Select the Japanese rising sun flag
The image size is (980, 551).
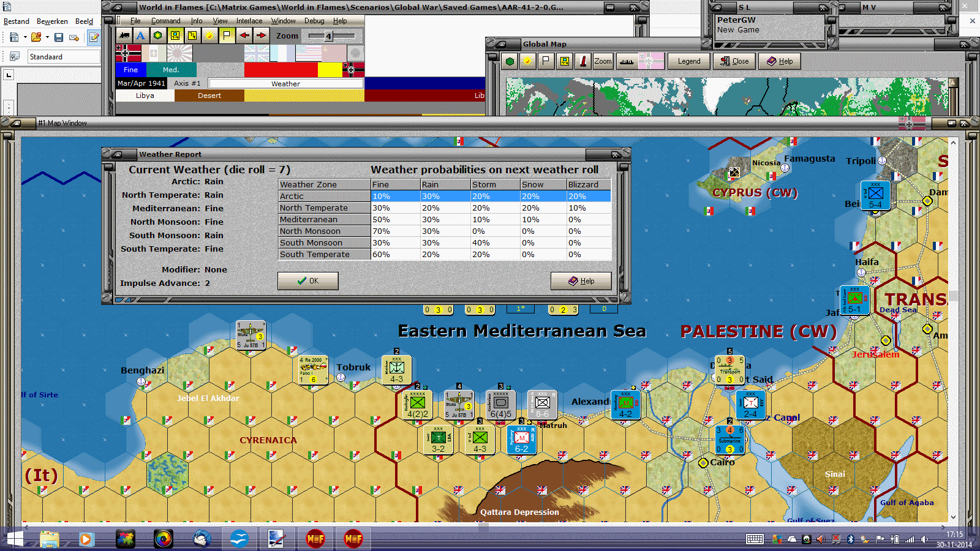click(x=179, y=53)
